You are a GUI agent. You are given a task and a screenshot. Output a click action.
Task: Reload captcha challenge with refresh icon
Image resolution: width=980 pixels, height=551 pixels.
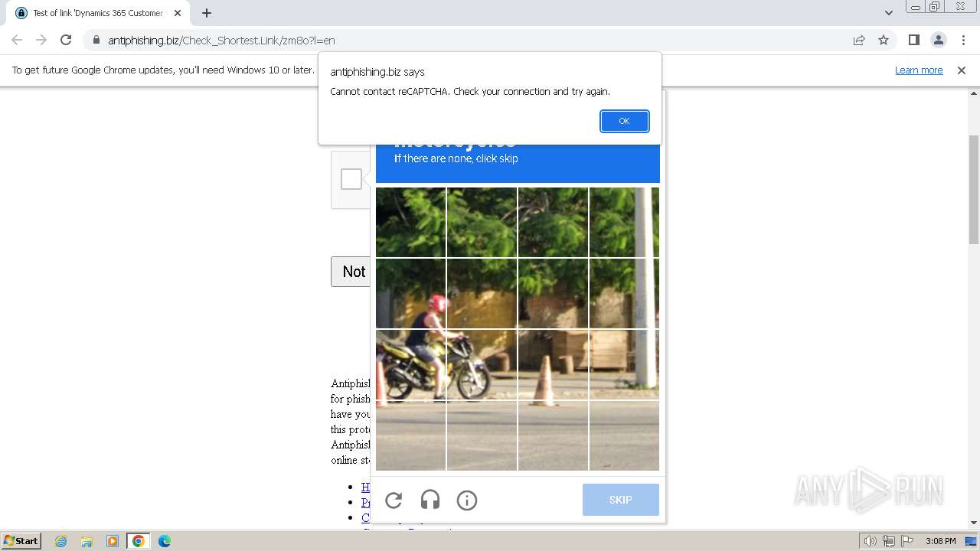[394, 500]
